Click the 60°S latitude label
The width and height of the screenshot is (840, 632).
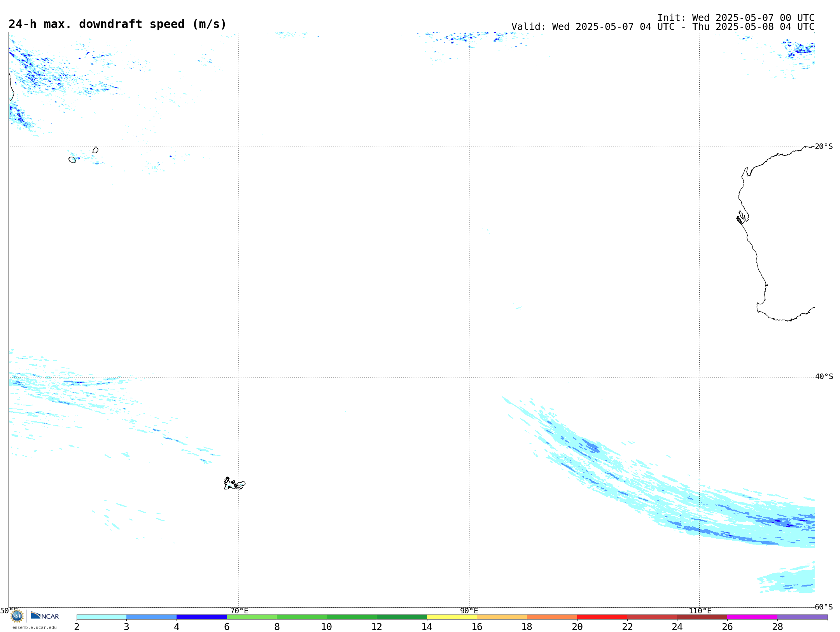point(824,607)
